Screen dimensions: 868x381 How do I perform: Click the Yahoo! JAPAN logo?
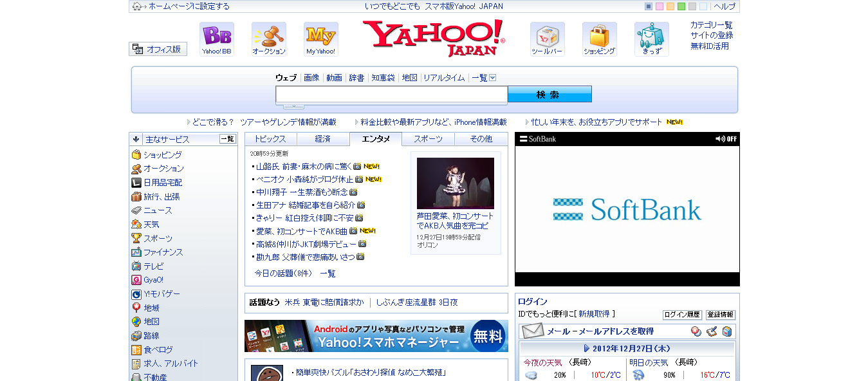point(434,38)
